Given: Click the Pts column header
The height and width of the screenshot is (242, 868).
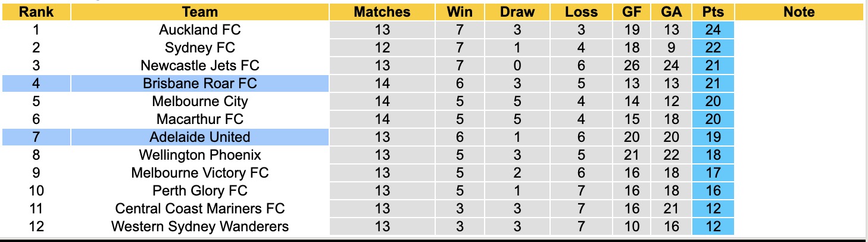Looking at the screenshot, I should click(713, 12).
